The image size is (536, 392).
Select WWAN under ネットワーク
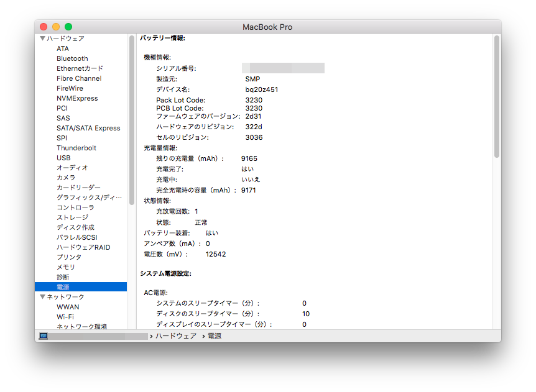pyautogui.click(x=68, y=307)
